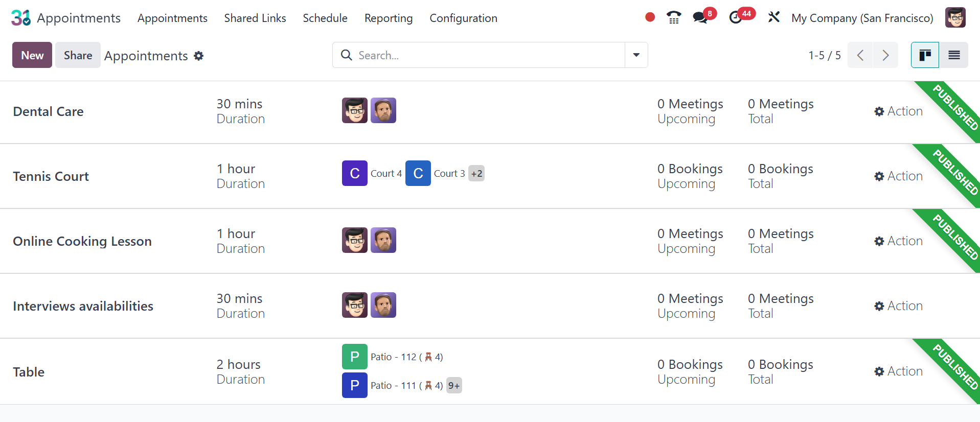This screenshot has width=980, height=422.
Task: Open the activities clock icon
Action: coord(735,18)
